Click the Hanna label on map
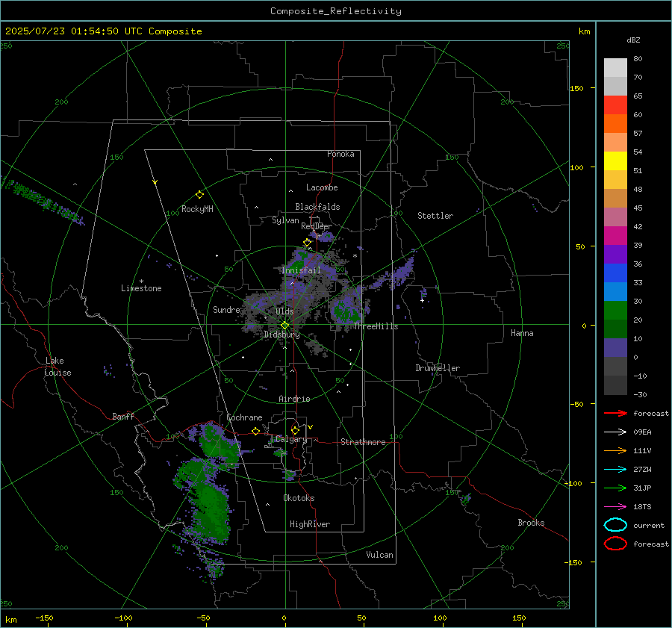 (522, 333)
